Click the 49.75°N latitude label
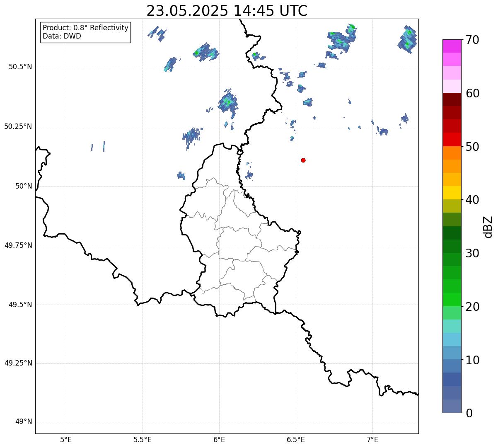The width and height of the screenshot is (498, 448). pyautogui.click(x=18, y=245)
